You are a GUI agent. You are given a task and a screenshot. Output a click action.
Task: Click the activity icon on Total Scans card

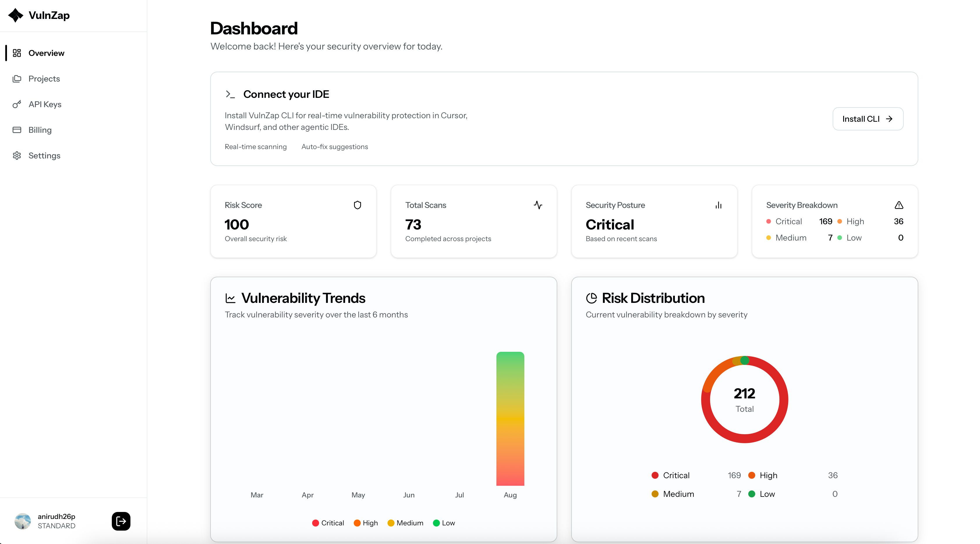click(x=538, y=205)
